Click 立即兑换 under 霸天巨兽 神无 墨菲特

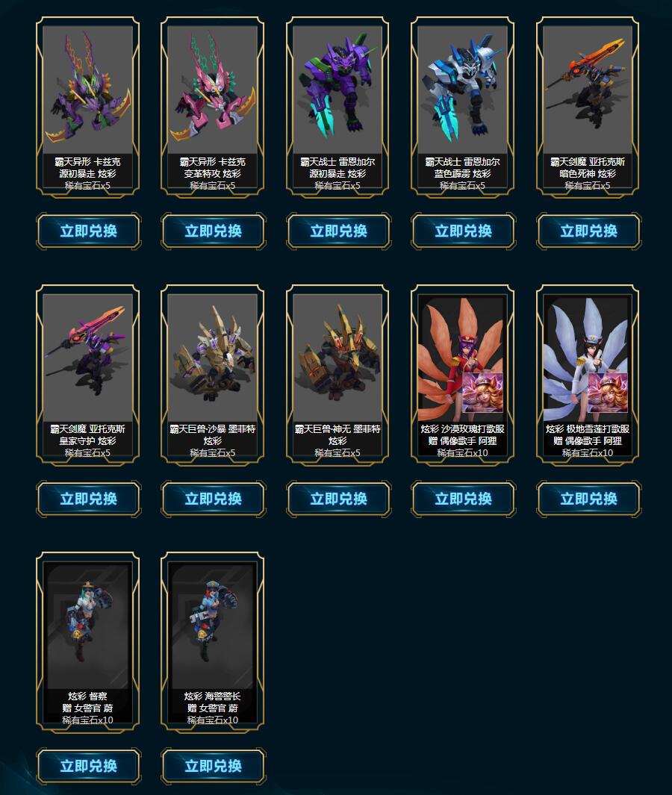click(338, 499)
